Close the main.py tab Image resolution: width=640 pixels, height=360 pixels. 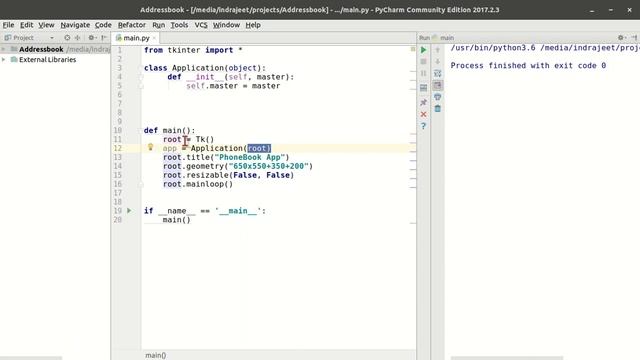tap(154, 38)
